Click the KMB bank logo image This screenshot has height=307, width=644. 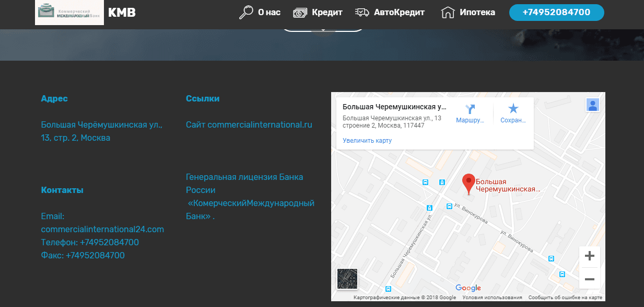click(69, 13)
